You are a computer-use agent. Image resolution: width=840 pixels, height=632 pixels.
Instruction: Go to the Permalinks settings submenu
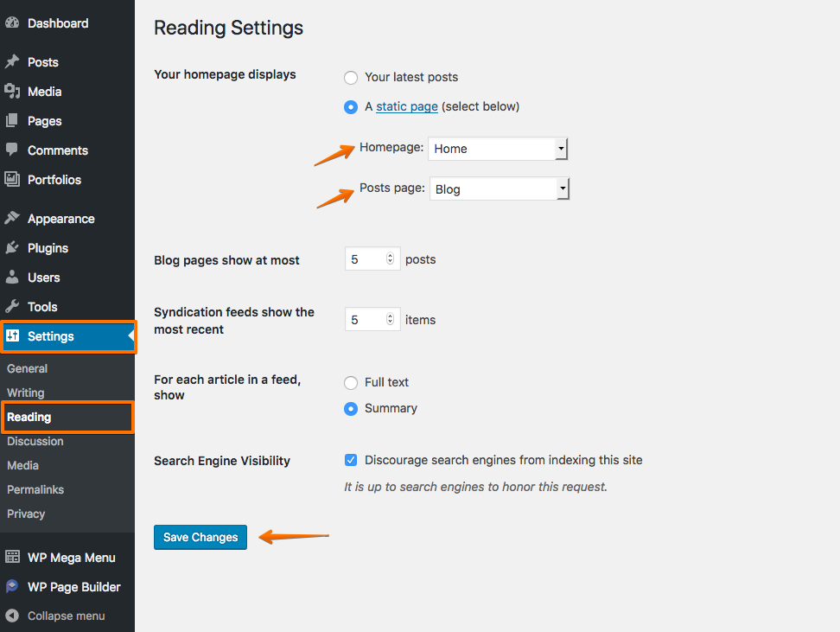coord(35,489)
